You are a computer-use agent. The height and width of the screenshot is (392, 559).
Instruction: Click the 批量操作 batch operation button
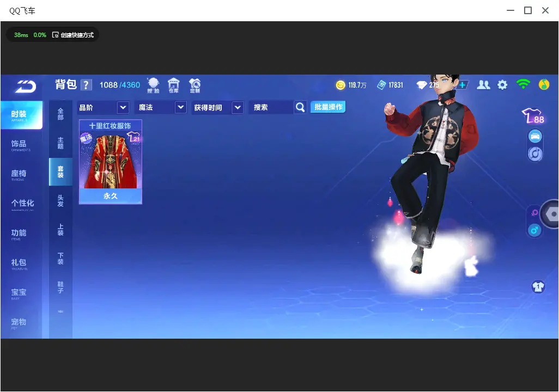tap(328, 107)
